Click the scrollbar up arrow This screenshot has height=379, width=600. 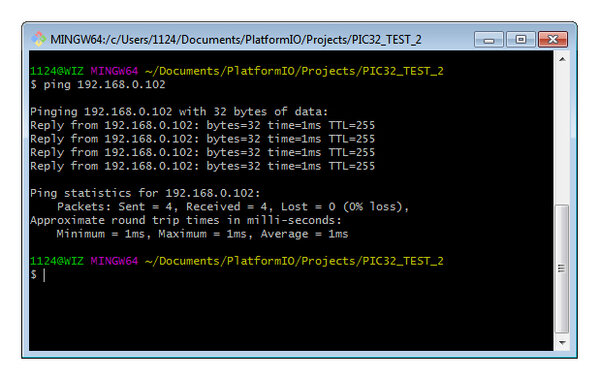562,59
